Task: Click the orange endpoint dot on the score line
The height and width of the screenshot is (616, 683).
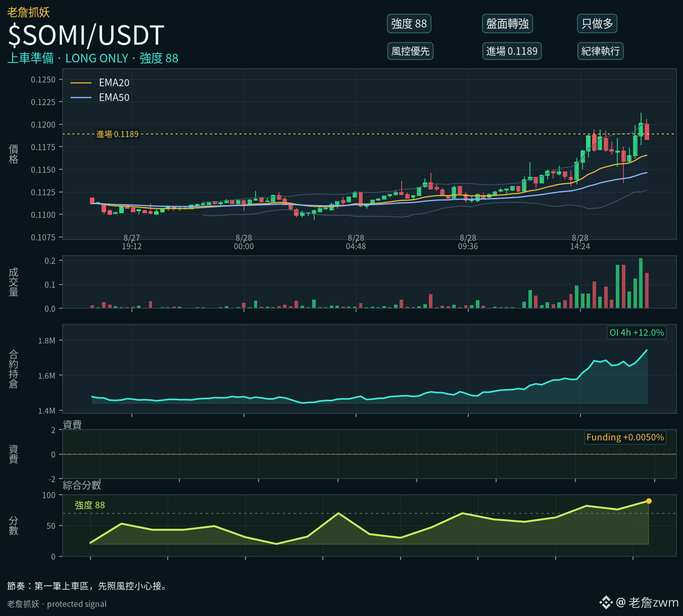Action: click(649, 501)
